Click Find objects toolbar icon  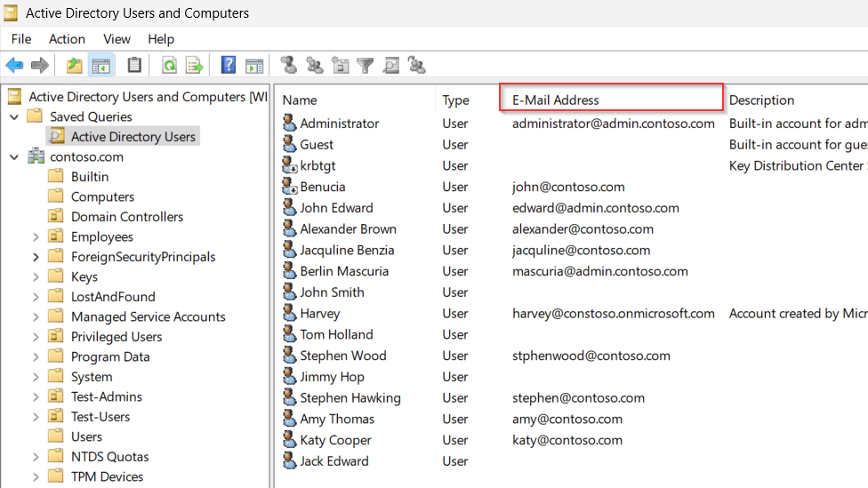390,65
